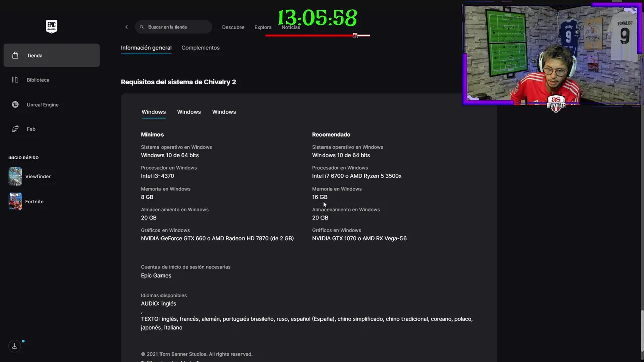
Task: Open the Biblioteca library icon
Action: tap(15, 80)
